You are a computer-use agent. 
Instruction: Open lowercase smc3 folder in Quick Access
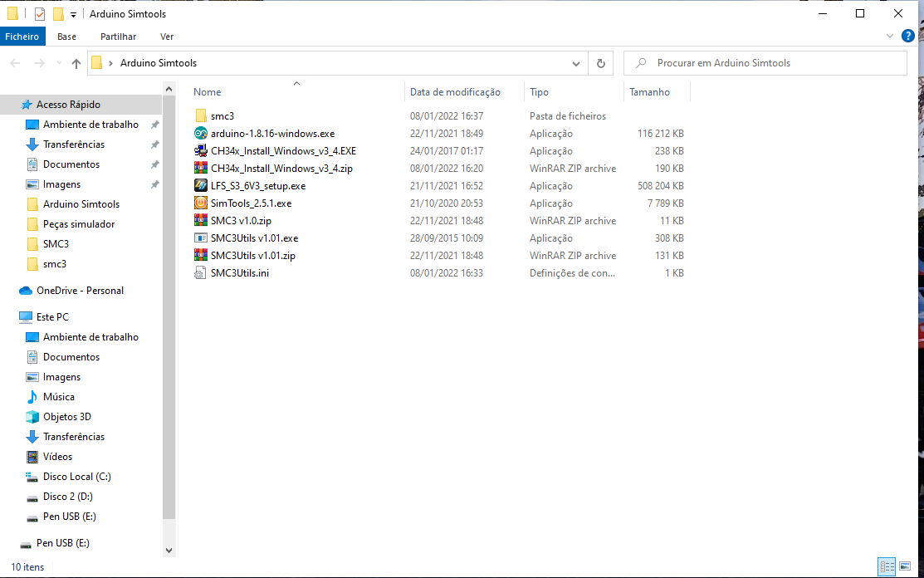pyautogui.click(x=54, y=264)
